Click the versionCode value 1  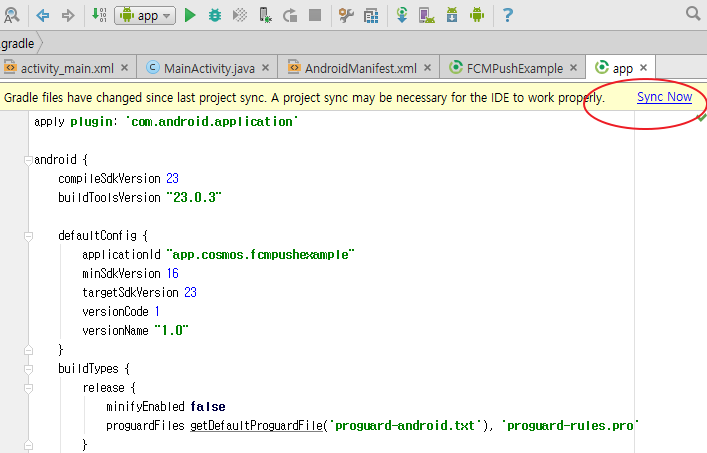point(157,311)
